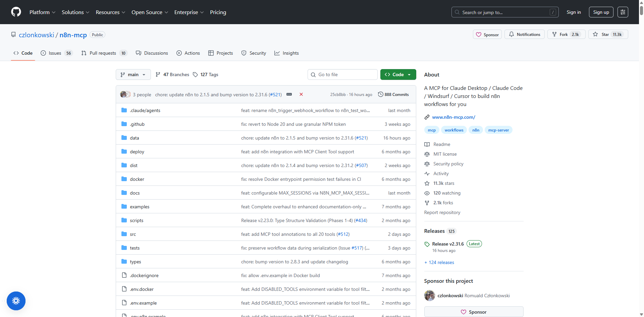The height and width of the screenshot is (317, 644).
Task: Click the Notifications bell button
Action: (x=525, y=35)
